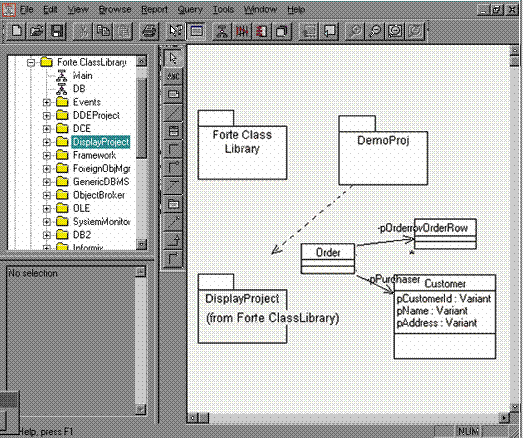Viewport: 523px width, 438px height.
Task: Save the model using floppy disk icon
Action: (x=57, y=31)
